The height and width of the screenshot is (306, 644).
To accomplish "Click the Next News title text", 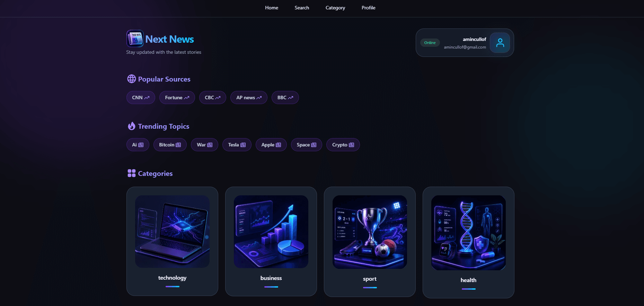I will [169, 39].
